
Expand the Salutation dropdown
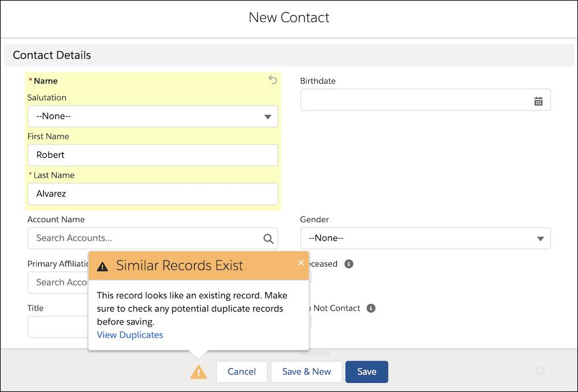[153, 116]
